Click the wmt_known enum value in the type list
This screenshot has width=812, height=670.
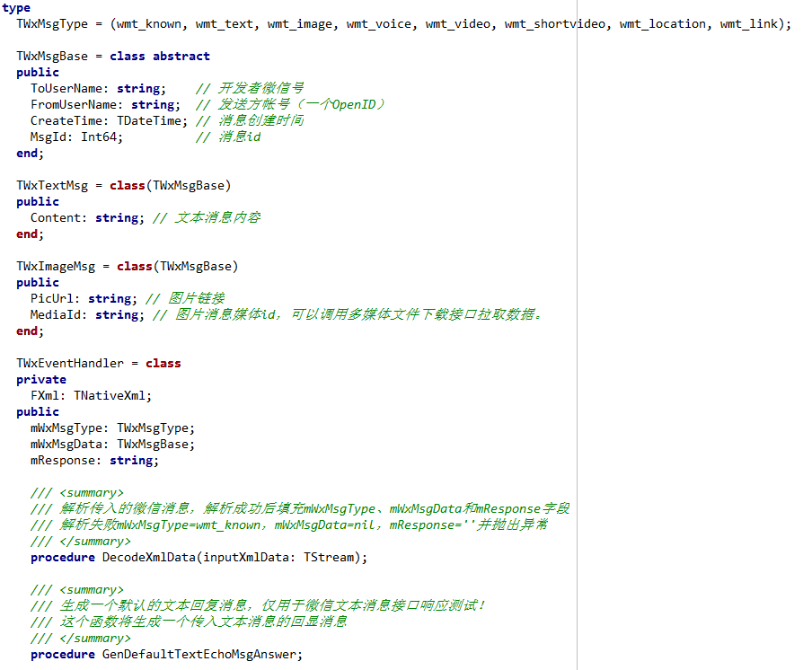click(x=148, y=24)
